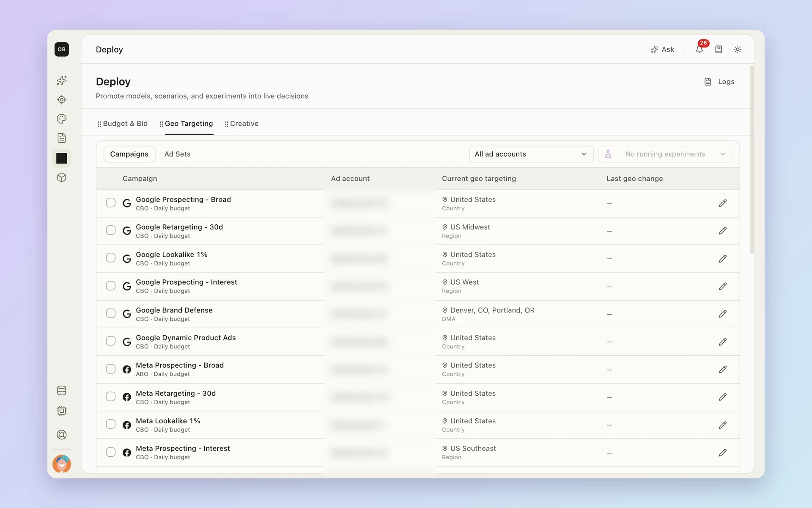Edit geo for Meta Lookalike 1%
This screenshot has width=812, height=508.
[x=723, y=425]
